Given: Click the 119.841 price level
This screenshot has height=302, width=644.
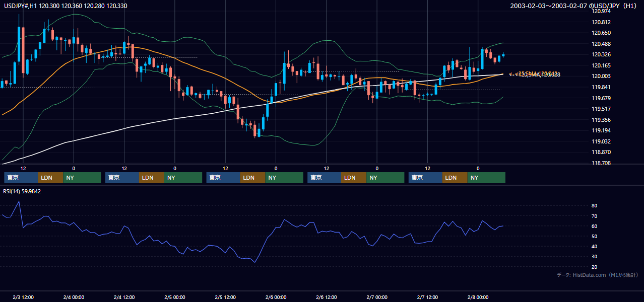Looking at the screenshot, I should pyautogui.click(x=602, y=87).
